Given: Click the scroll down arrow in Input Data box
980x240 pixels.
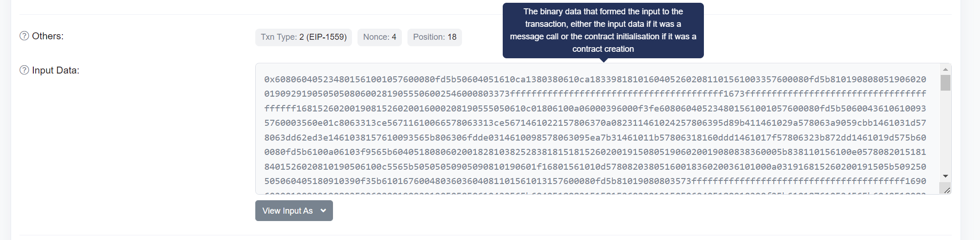Looking at the screenshot, I should (945, 176).
